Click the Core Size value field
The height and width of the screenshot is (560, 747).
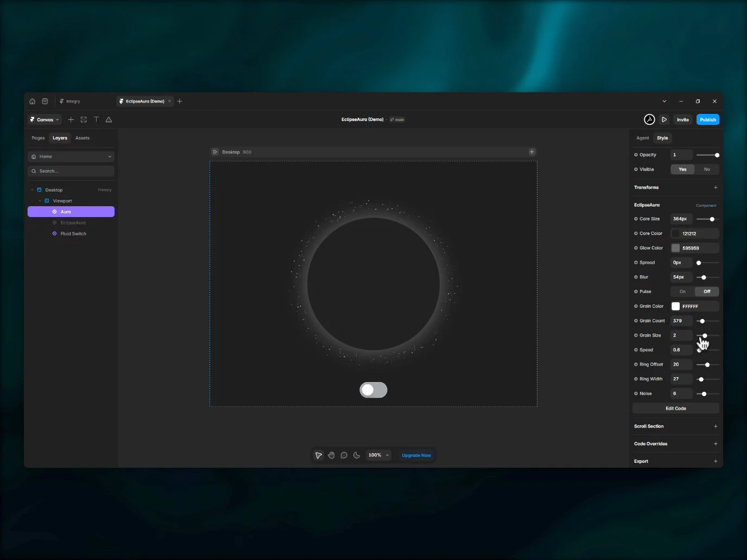pos(682,219)
